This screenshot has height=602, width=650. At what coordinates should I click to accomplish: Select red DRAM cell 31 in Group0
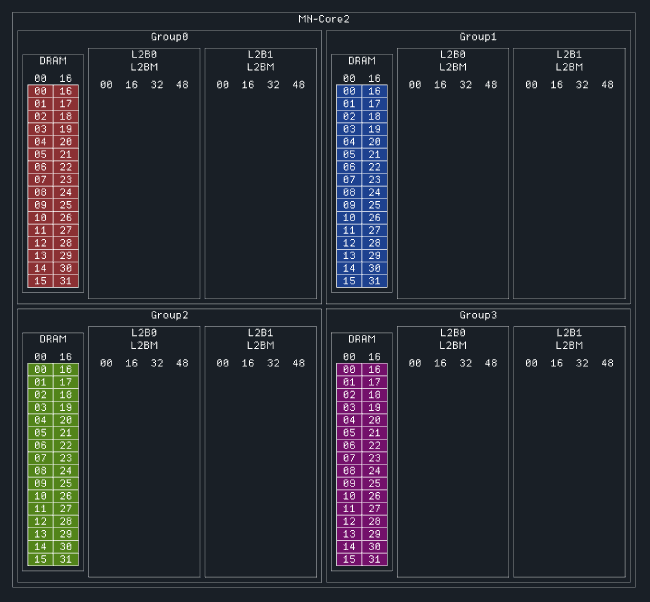click(65, 281)
